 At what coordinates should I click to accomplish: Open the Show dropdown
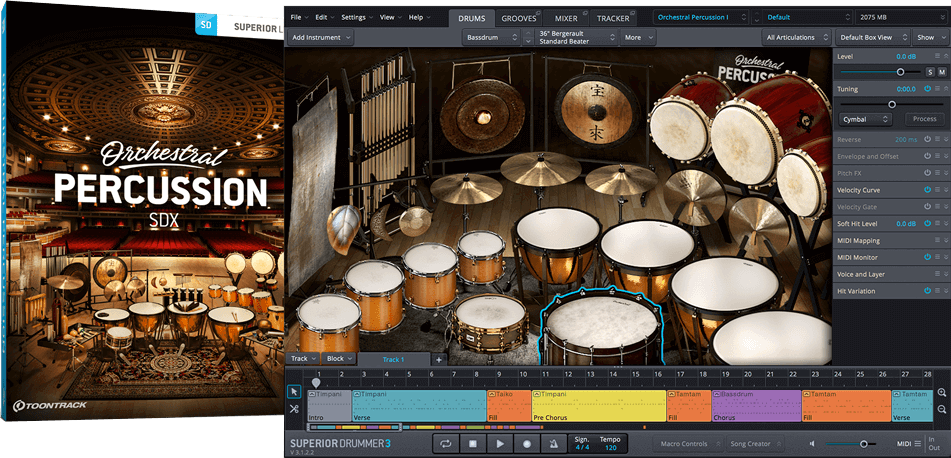930,37
